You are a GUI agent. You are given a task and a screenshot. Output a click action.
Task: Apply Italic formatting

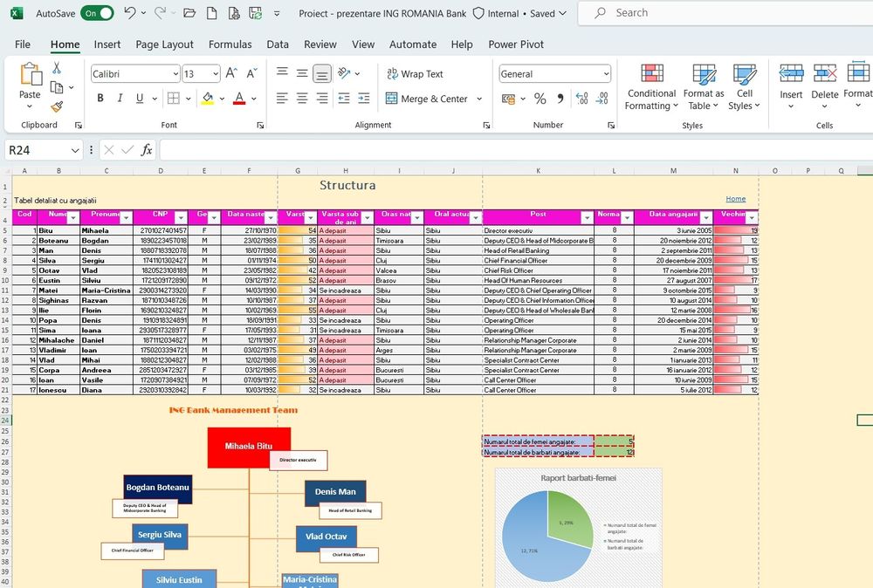[120, 99]
